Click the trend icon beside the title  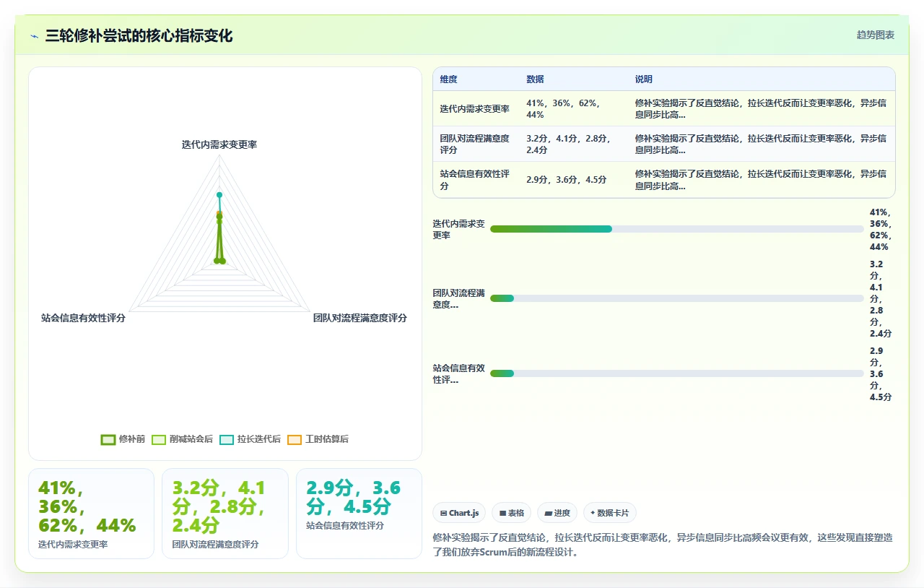35,36
